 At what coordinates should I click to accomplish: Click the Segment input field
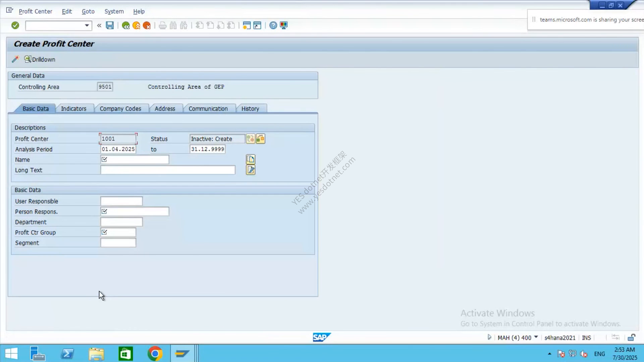(x=118, y=243)
